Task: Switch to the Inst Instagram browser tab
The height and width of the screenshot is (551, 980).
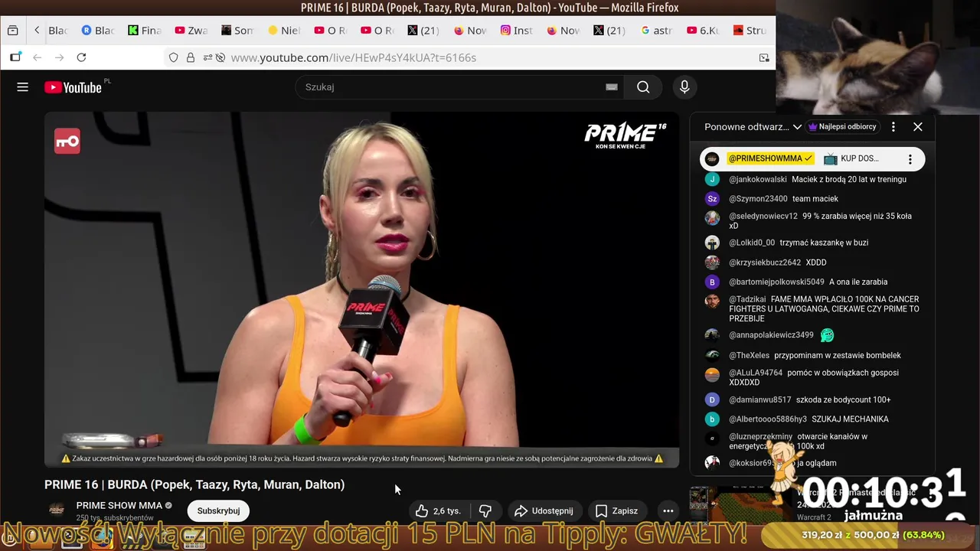Action: [x=517, y=31]
